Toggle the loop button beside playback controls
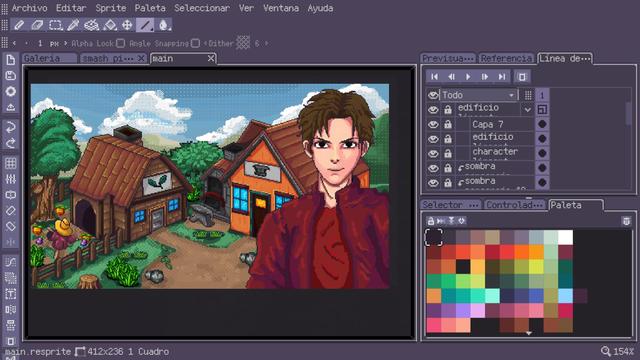Viewport: 640px width, 360px height. tap(522, 76)
